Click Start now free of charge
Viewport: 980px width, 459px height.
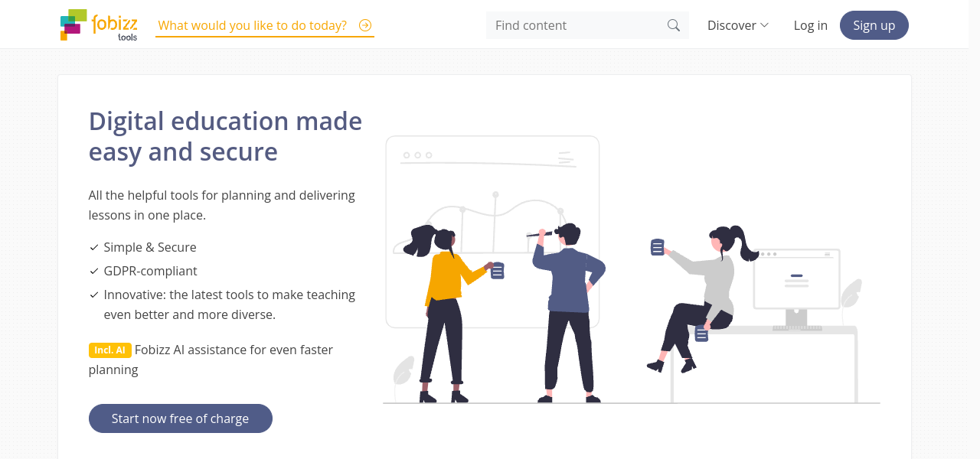coord(181,418)
